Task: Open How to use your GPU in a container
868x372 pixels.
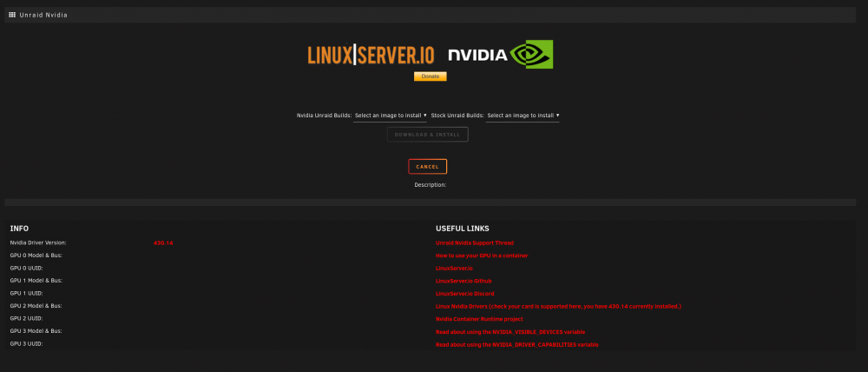Action: (482, 256)
